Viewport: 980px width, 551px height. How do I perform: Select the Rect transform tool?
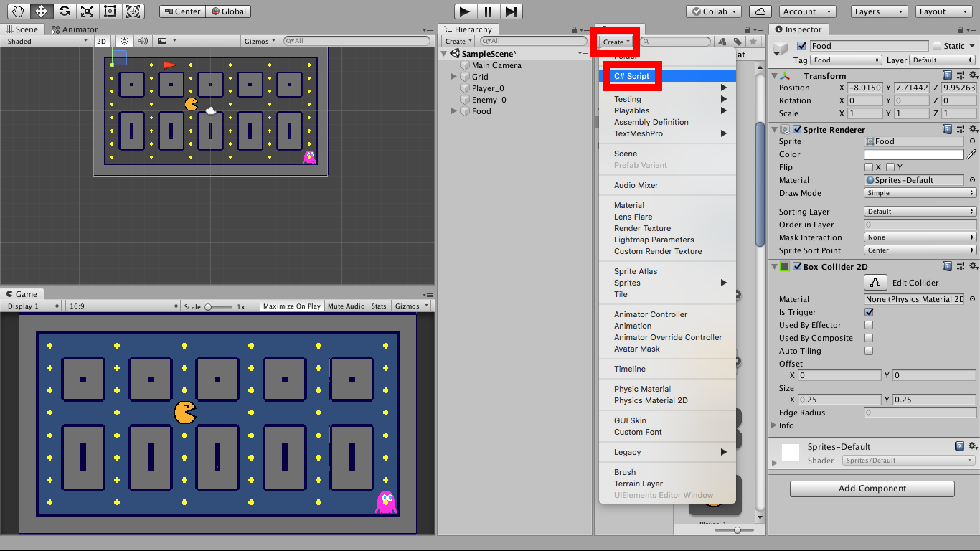click(110, 11)
